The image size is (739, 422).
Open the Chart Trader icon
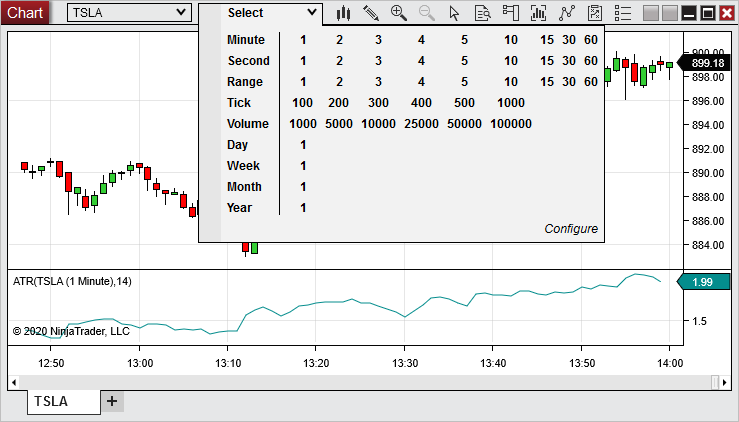(x=510, y=13)
